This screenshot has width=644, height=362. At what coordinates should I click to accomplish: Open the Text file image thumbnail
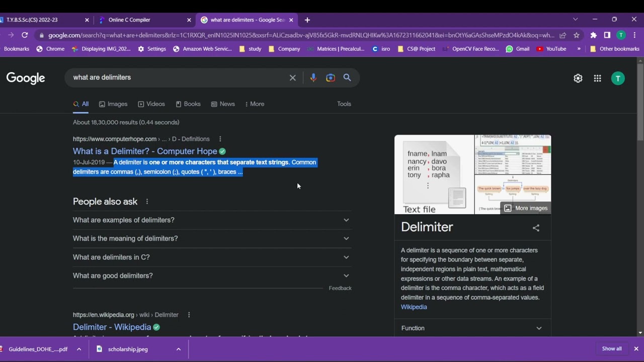pos(434,174)
